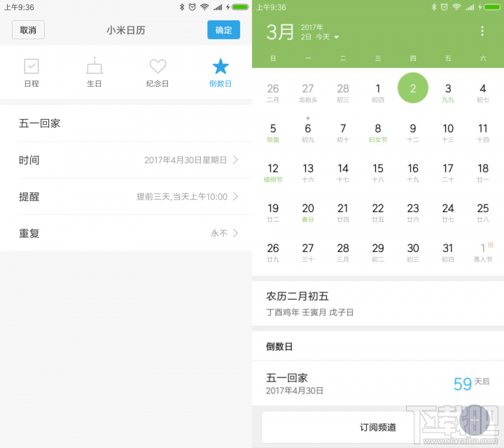Screen dimensions: 504x448
Task: Select March 10 十三
Action: (448, 132)
